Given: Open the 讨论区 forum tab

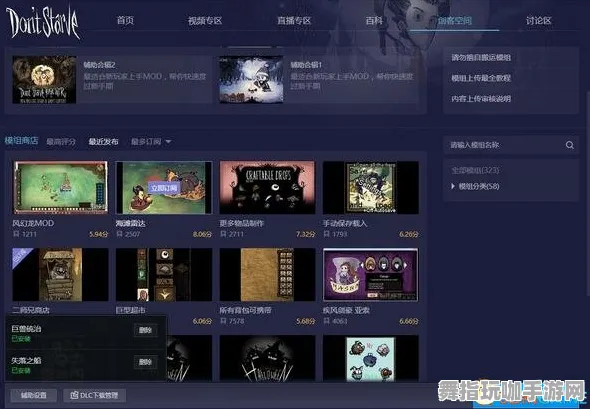Looking at the screenshot, I should 538,20.
